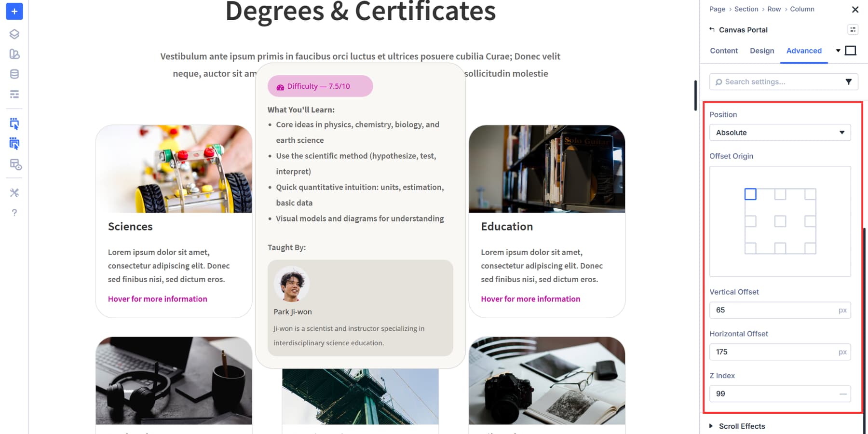This screenshot has height=434, width=868.
Task: Click the responsive view square icon
Action: point(851,51)
